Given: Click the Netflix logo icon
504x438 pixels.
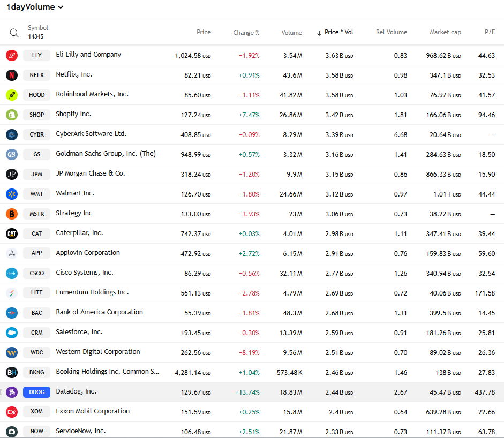Looking at the screenshot, I should [12, 75].
